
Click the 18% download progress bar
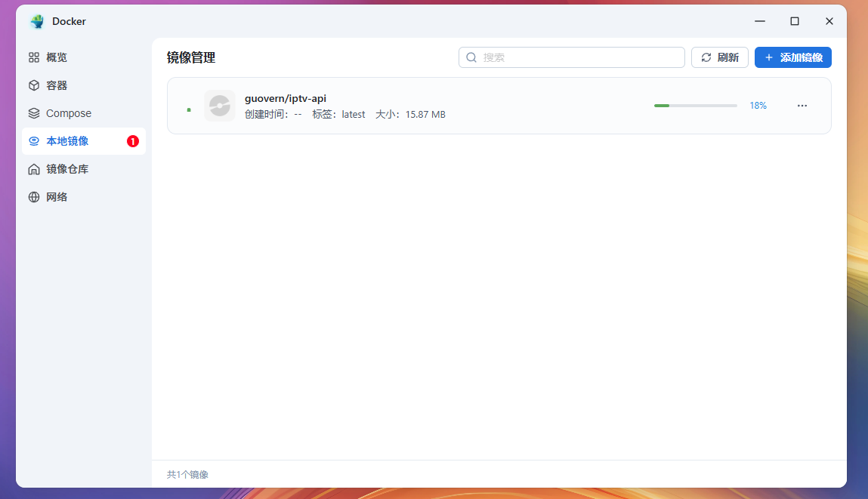[x=695, y=106]
